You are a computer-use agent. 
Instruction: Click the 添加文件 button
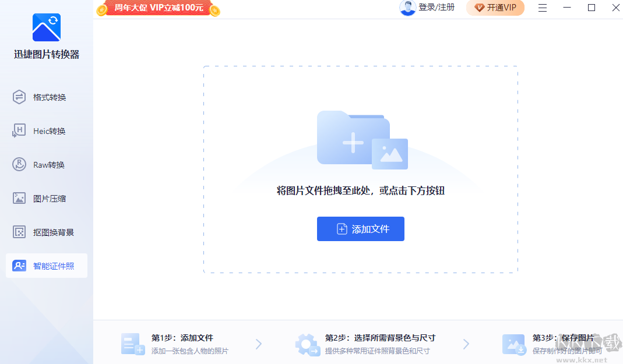coord(360,228)
